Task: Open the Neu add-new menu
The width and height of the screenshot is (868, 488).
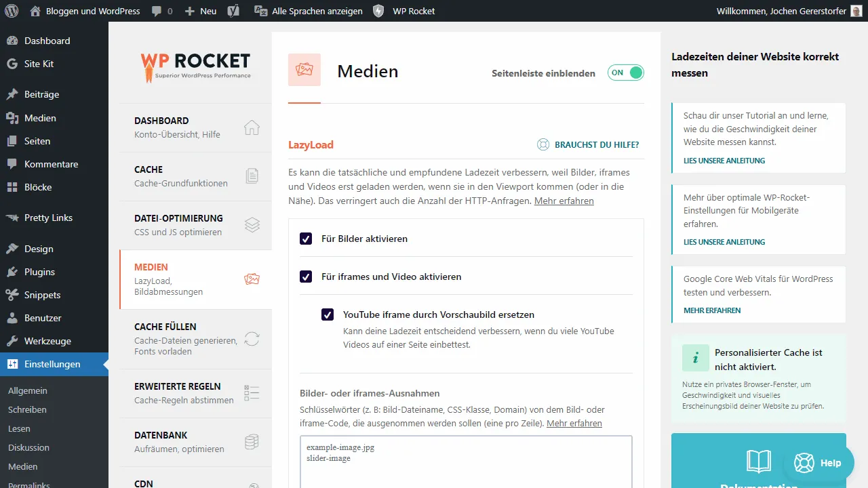Action: [x=201, y=11]
